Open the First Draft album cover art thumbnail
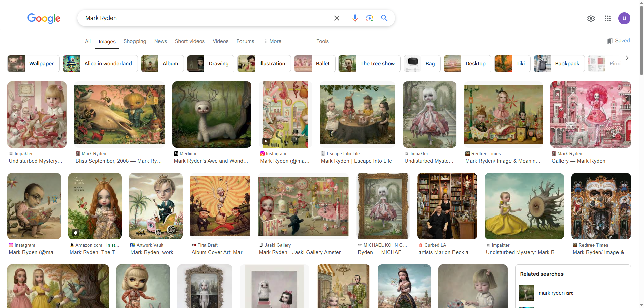The image size is (644, 308). [x=220, y=206]
